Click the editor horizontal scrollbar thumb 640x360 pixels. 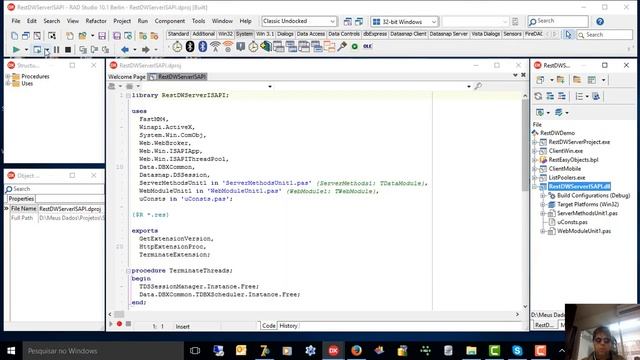coord(119,314)
